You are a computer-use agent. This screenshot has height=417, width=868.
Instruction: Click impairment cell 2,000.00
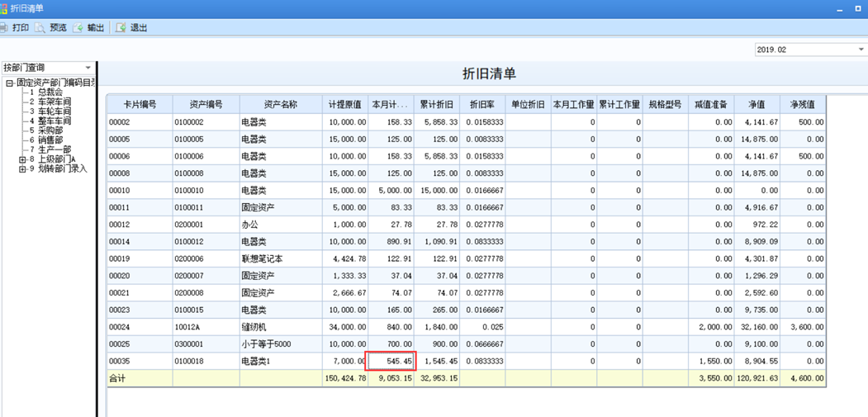tap(711, 327)
